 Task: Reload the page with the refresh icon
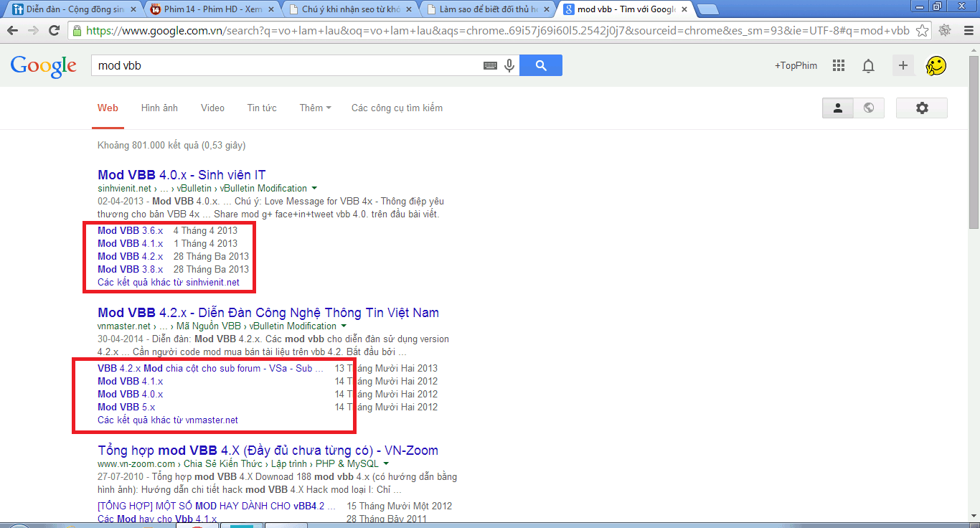coord(54,31)
